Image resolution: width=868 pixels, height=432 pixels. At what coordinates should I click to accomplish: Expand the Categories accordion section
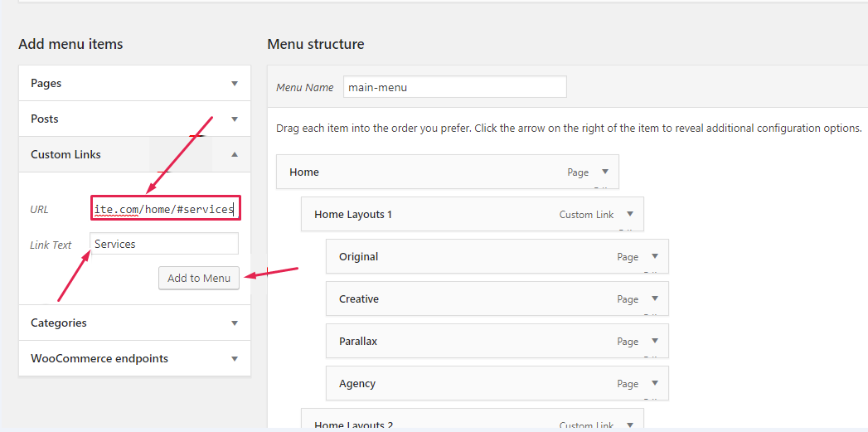coord(234,323)
